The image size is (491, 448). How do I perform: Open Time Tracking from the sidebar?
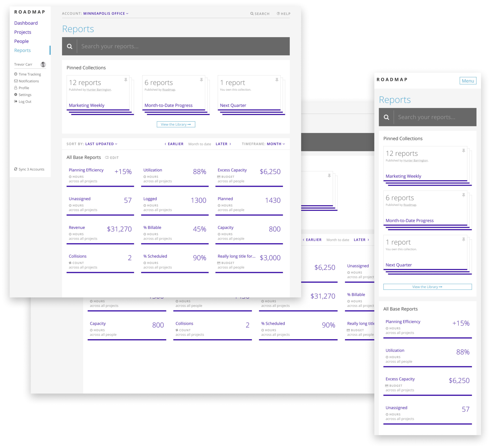pyautogui.click(x=29, y=74)
